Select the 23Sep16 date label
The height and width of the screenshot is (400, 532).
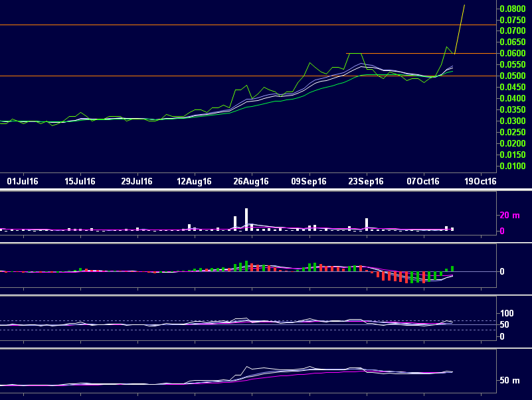coord(366,181)
